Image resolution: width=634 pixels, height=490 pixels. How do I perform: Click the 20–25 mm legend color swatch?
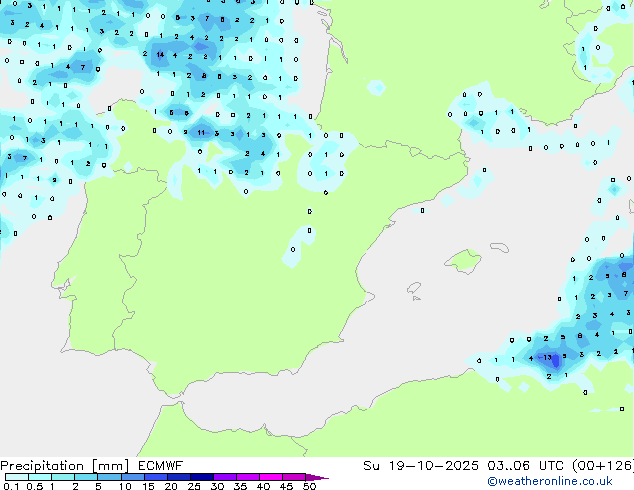[x=178, y=477]
